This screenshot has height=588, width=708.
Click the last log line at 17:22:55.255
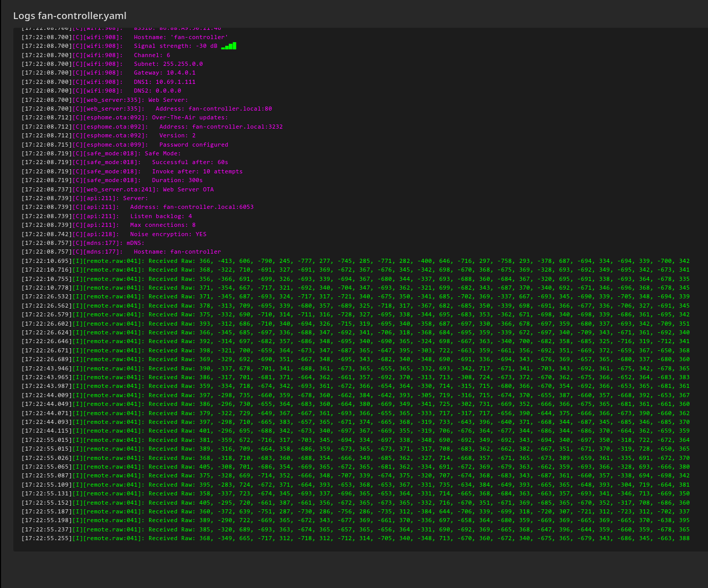coord(356,538)
